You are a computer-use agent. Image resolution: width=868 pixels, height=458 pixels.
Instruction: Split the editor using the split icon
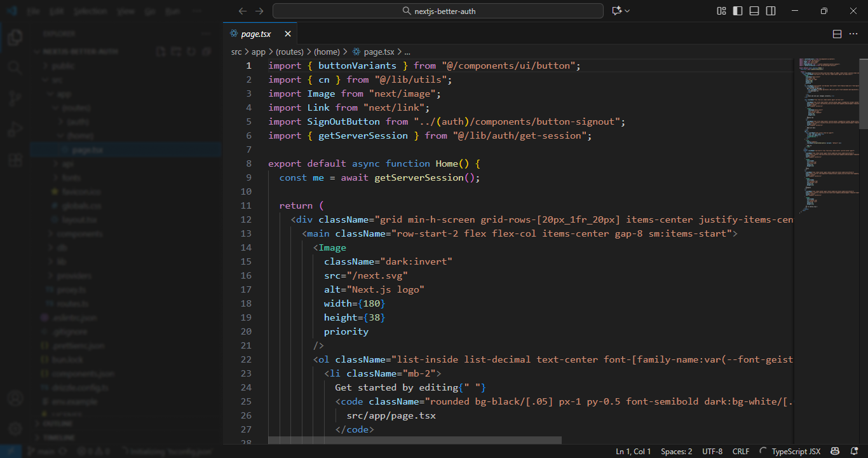pos(837,34)
